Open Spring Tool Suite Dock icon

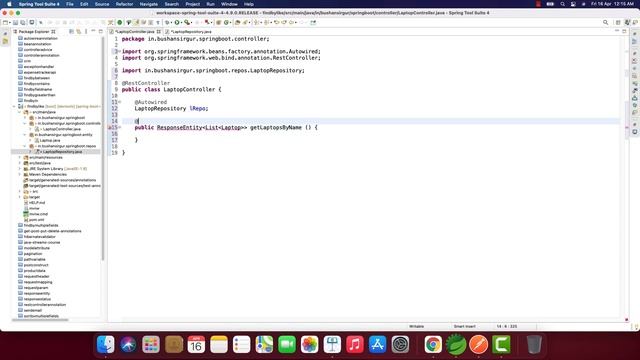coord(456,344)
